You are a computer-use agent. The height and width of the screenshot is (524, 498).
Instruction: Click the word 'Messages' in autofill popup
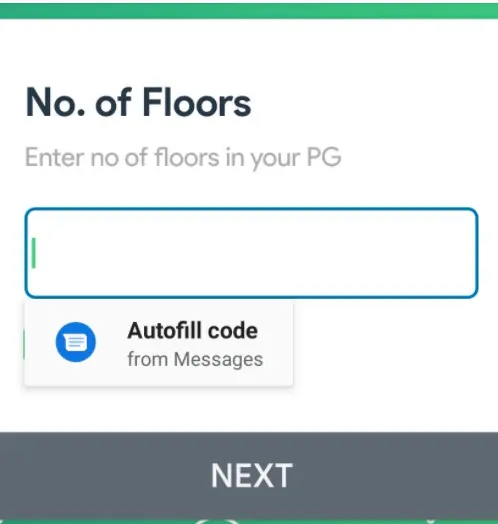coord(219,360)
